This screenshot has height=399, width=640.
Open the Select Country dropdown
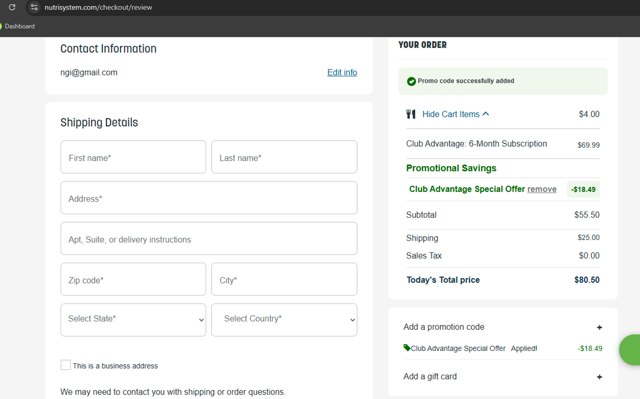(284, 320)
